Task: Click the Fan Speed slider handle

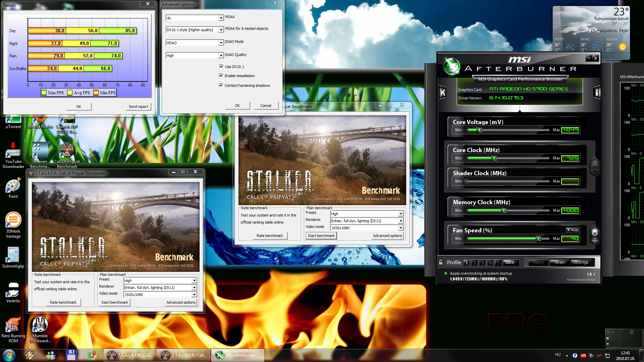Action: pos(539,239)
